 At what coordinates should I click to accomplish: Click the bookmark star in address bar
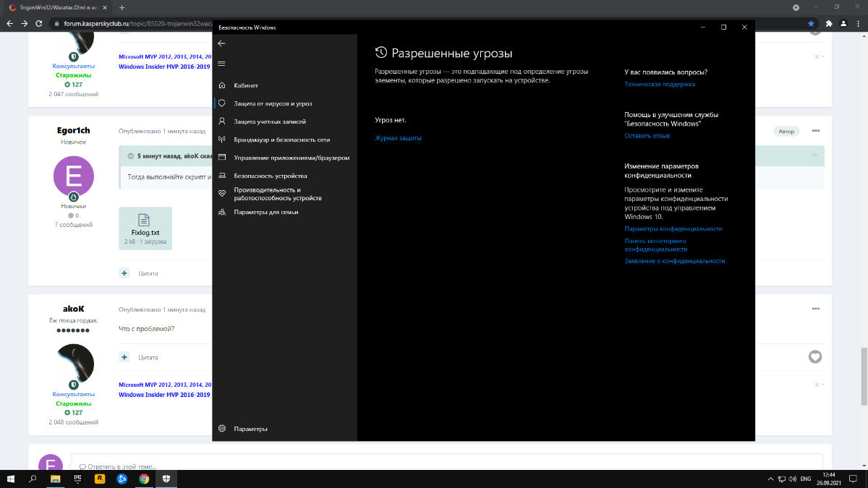pyautogui.click(x=811, y=23)
